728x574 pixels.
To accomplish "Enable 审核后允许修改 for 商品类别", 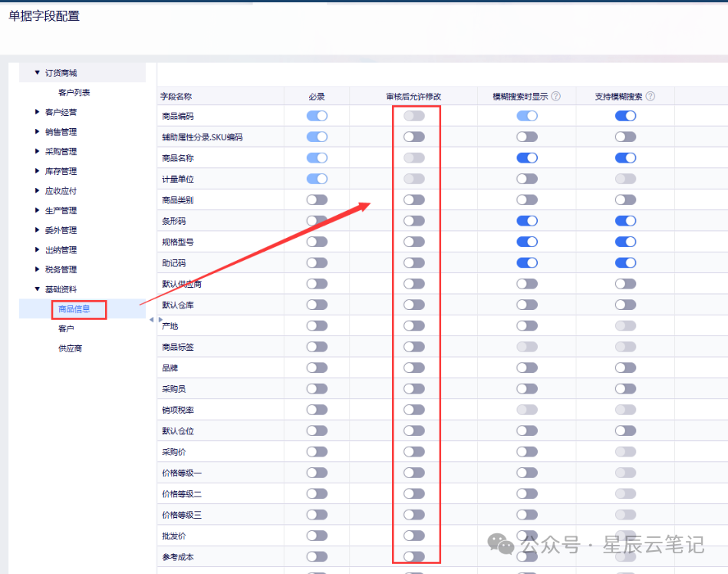I will tap(414, 200).
